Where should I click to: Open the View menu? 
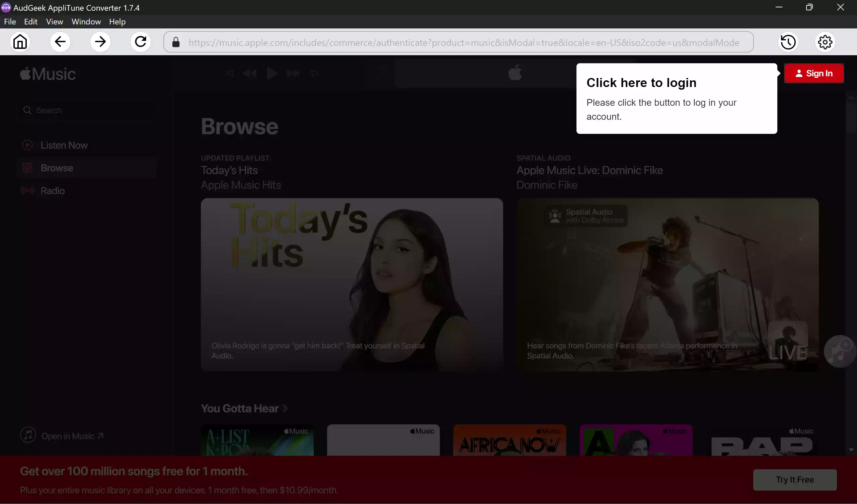55,22
